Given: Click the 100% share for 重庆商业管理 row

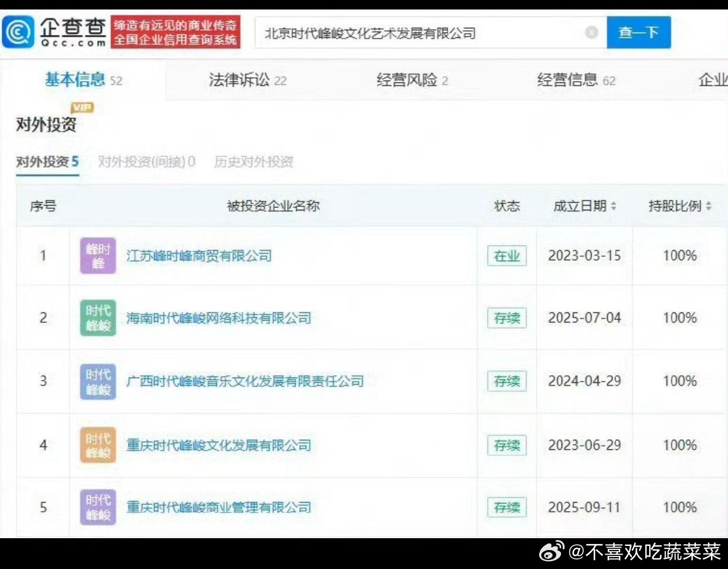Looking at the screenshot, I should click(x=679, y=507).
